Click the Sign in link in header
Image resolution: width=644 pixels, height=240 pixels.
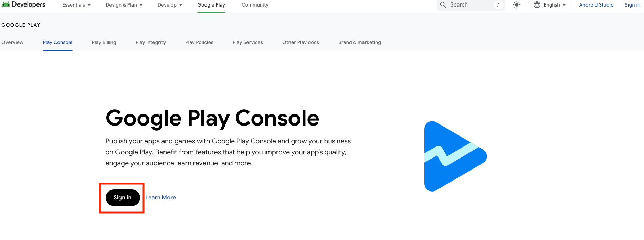pos(632,5)
